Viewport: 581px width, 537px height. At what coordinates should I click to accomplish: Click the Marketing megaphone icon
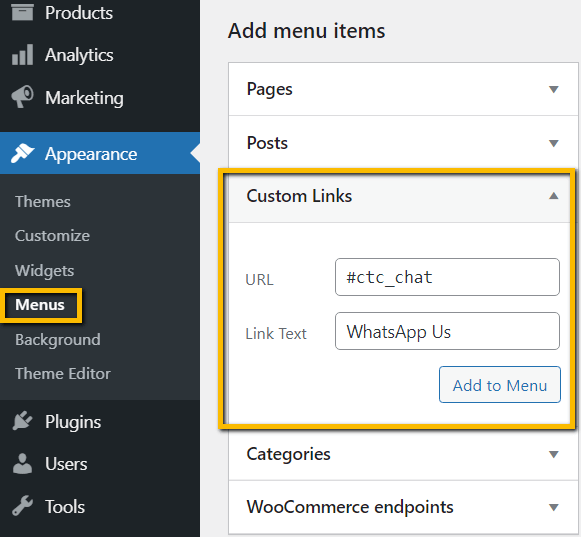click(x=22, y=97)
